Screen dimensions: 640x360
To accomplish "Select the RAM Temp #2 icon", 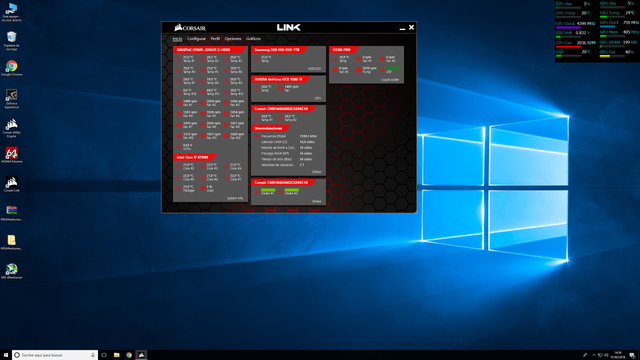I will [280, 118].
